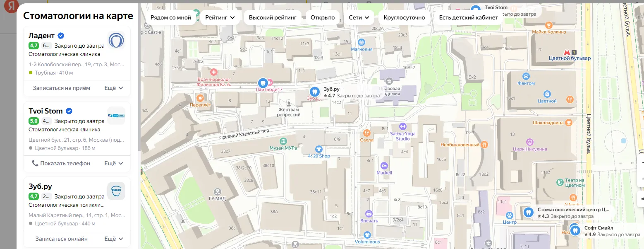Click the Жертвам репрессий monument icon

click(289, 103)
